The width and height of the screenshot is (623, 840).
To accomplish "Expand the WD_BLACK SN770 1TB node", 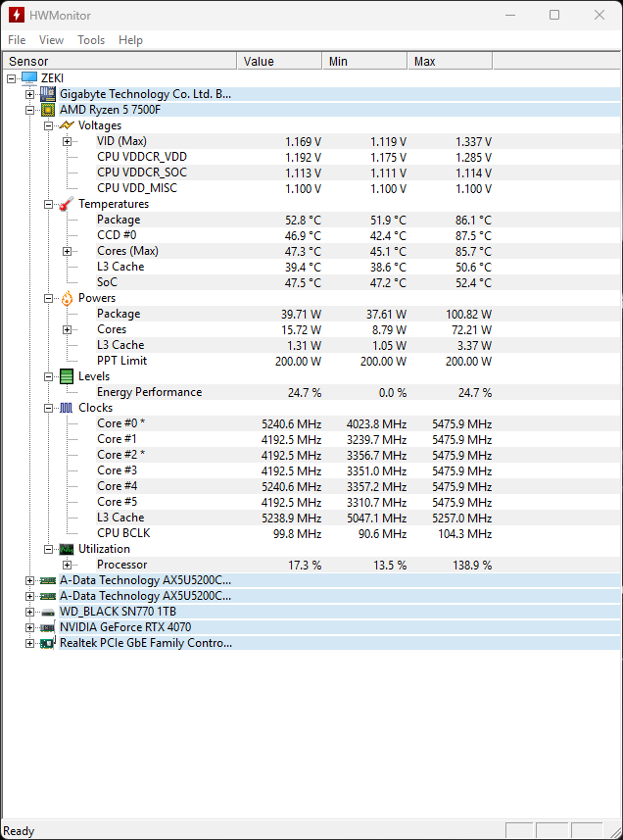I will click(30, 612).
